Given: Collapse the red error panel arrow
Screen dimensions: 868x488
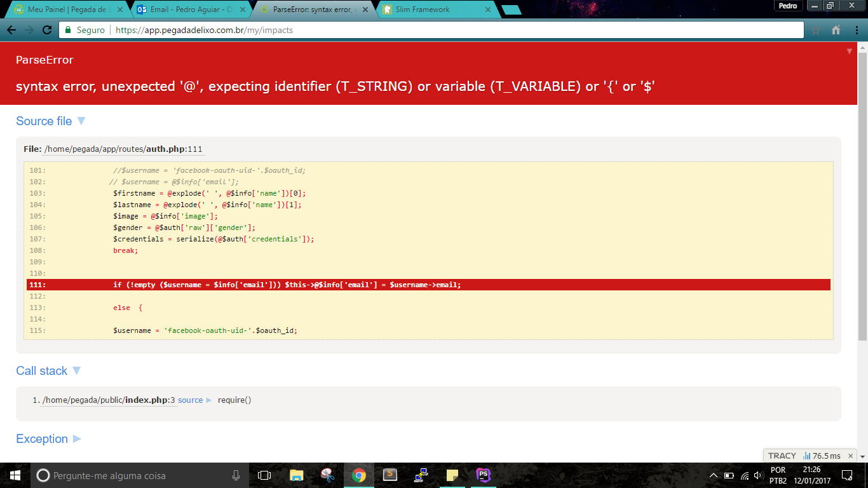Looking at the screenshot, I should 850,51.
